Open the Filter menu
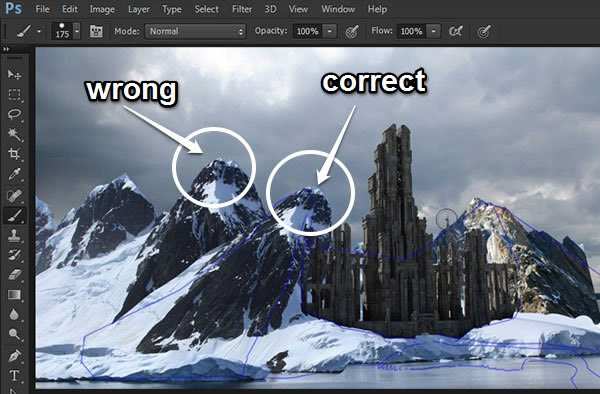Viewport: 600px width, 394px height. (x=242, y=9)
